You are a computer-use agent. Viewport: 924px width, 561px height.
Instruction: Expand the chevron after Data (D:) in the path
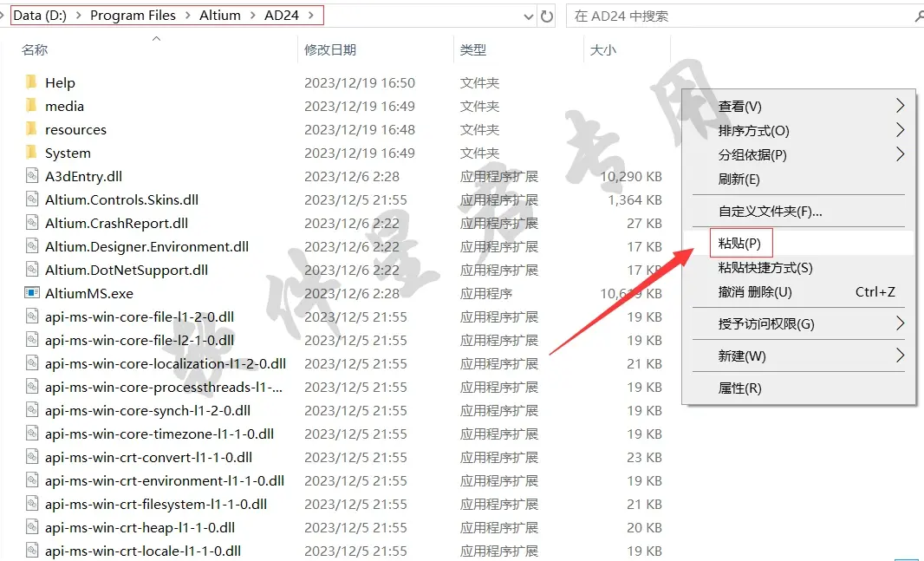point(78,16)
